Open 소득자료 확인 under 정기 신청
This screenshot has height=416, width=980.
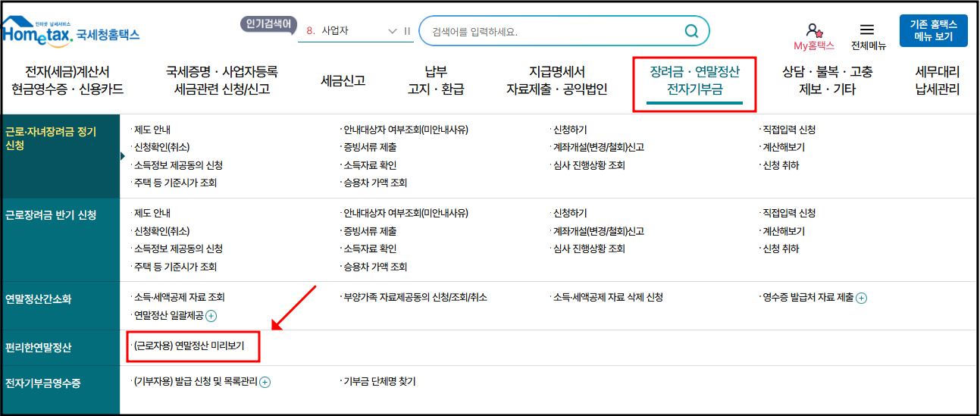[x=370, y=165]
